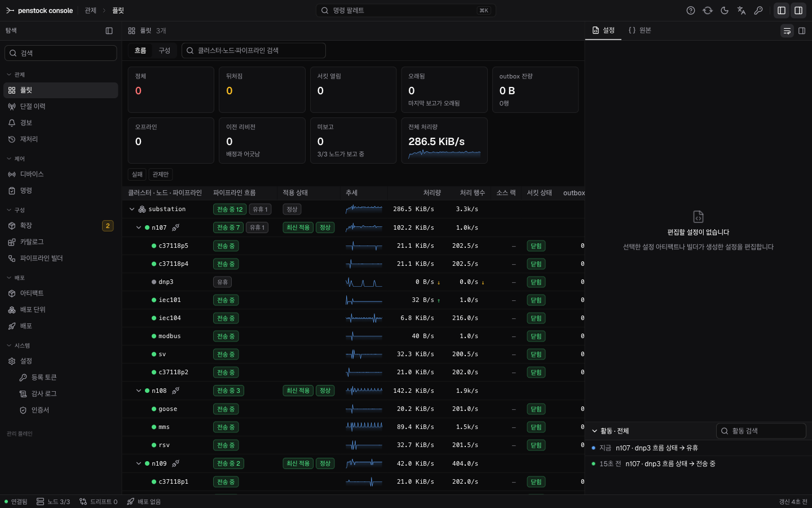
Task: Click 배포 없음 in status bar
Action: (144, 502)
